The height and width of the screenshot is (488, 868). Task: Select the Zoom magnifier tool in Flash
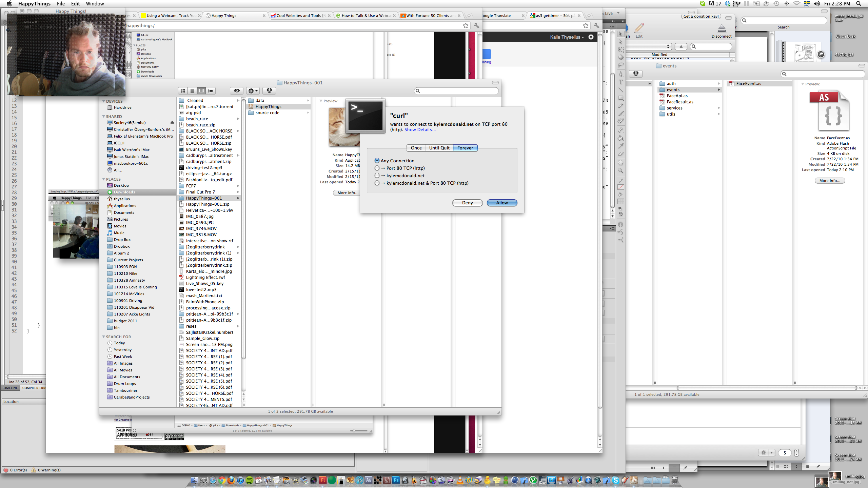click(620, 171)
